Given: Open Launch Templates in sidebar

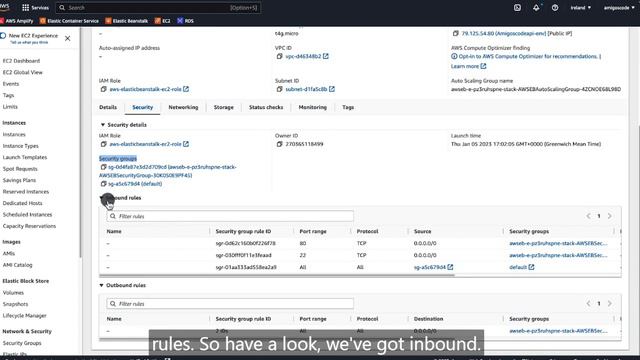Looking at the screenshot, I should click(x=25, y=157).
